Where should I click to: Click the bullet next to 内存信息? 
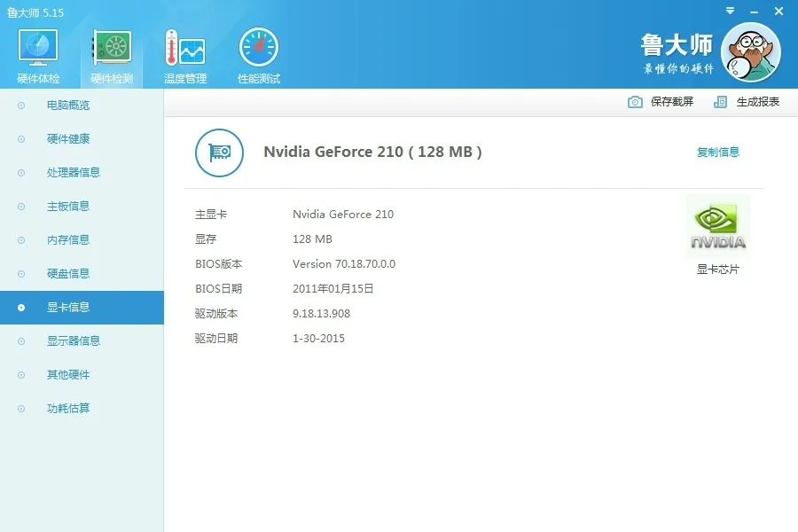pos(21,239)
